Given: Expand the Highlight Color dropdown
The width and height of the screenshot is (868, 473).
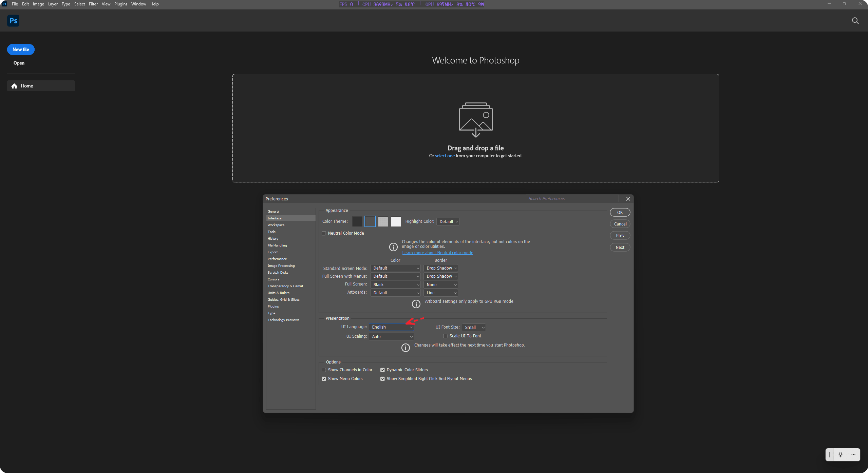Looking at the screenshot, I should (x=448, y=222).
